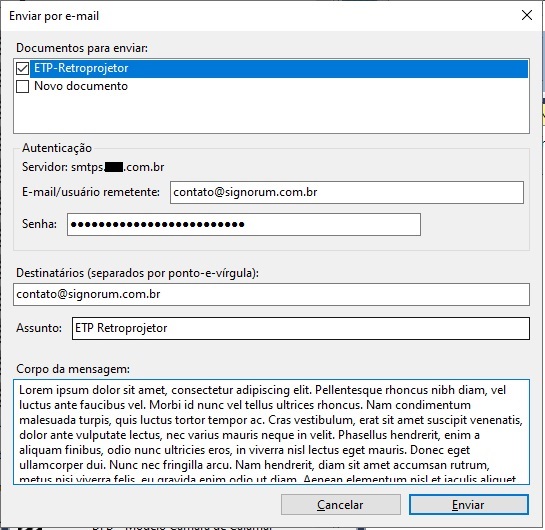Click the Assunto subject field

point(301,328)
